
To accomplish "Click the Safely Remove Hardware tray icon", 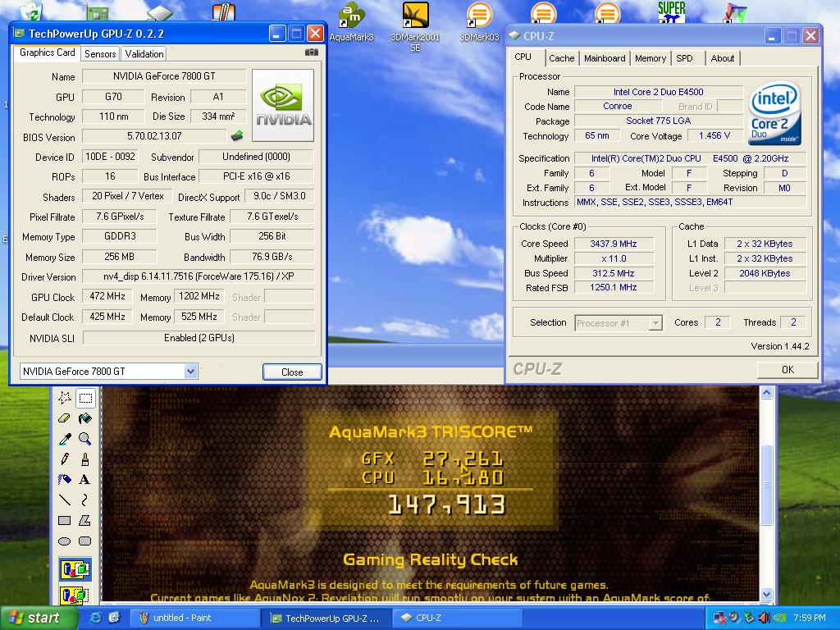I will (x=750, y=618).
